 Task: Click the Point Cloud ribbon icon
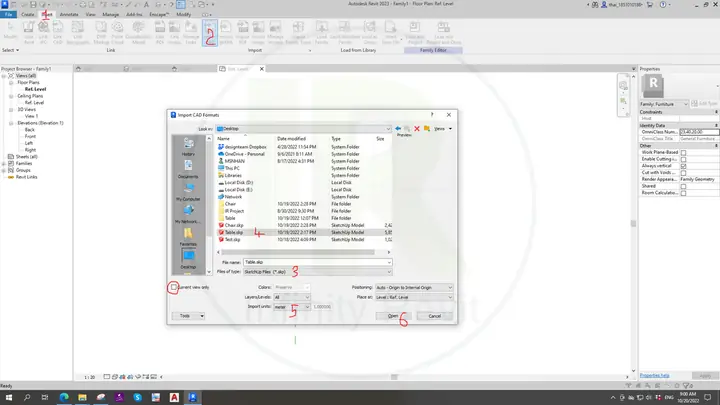pos(118,32)
